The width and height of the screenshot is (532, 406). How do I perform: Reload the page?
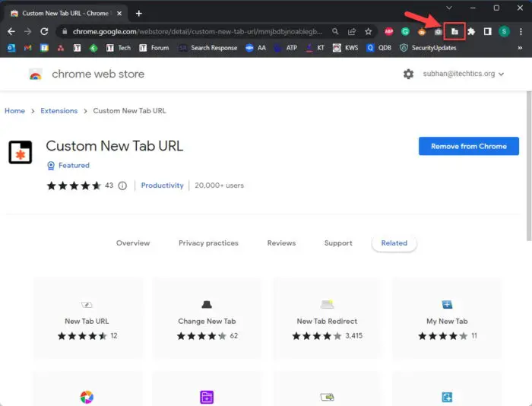tap(44, 31)
